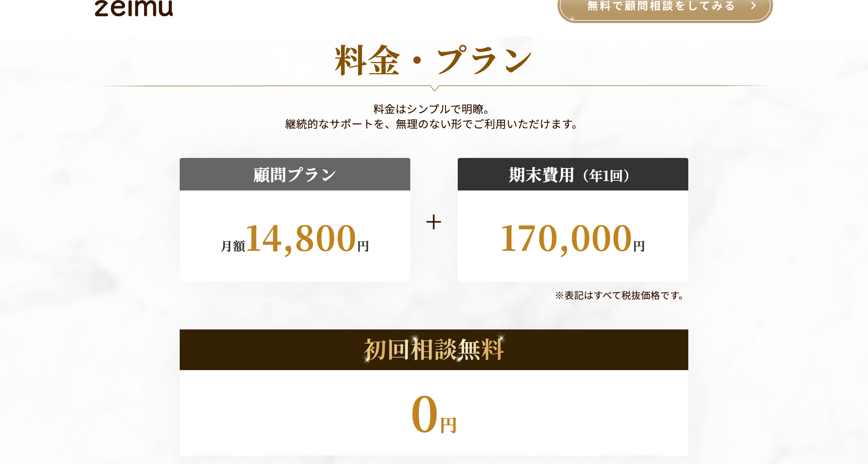Click the downward notch under the heading divider
The height and width of the screenshot is (464, 868).
[x=434, y=88]
